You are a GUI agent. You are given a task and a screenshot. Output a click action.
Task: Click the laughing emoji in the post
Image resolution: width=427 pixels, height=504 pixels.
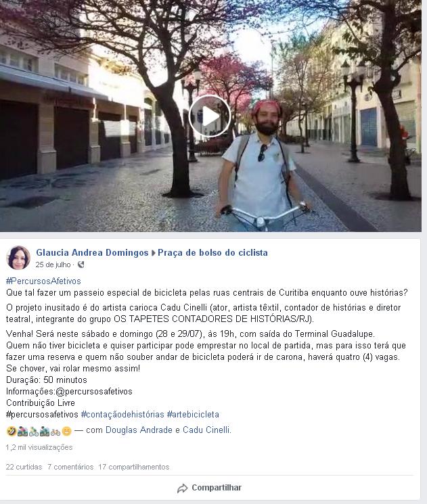[x=12, y=431]
